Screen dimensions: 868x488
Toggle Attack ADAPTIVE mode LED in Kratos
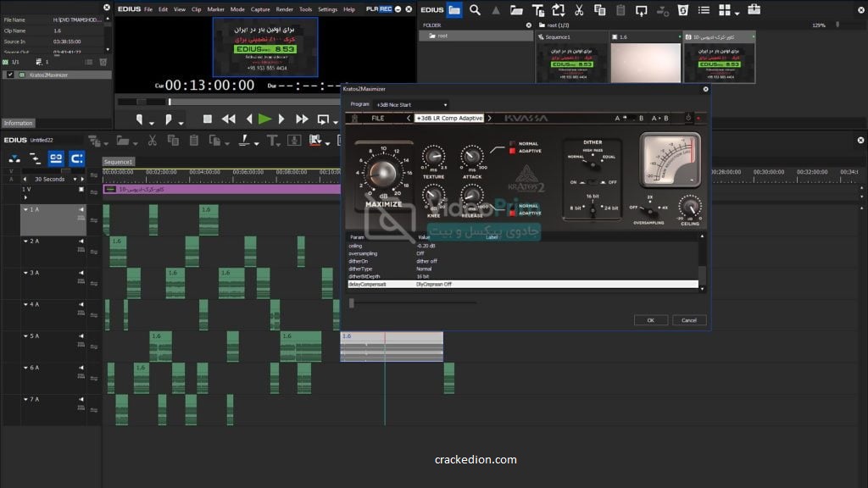point(512,151)
